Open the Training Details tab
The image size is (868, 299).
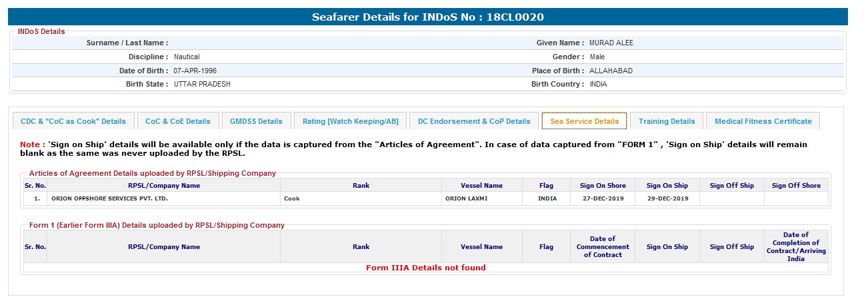tap(667, 121)
